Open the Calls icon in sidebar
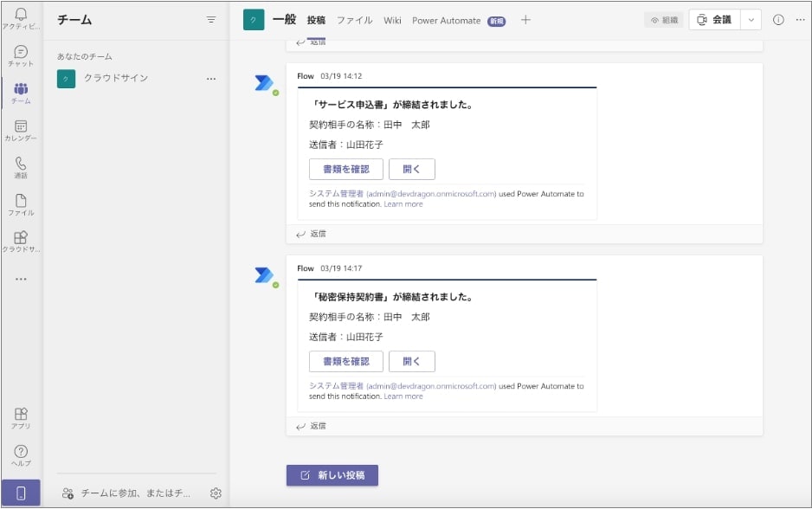Screen dimensions: 812x509 (21, 167)
